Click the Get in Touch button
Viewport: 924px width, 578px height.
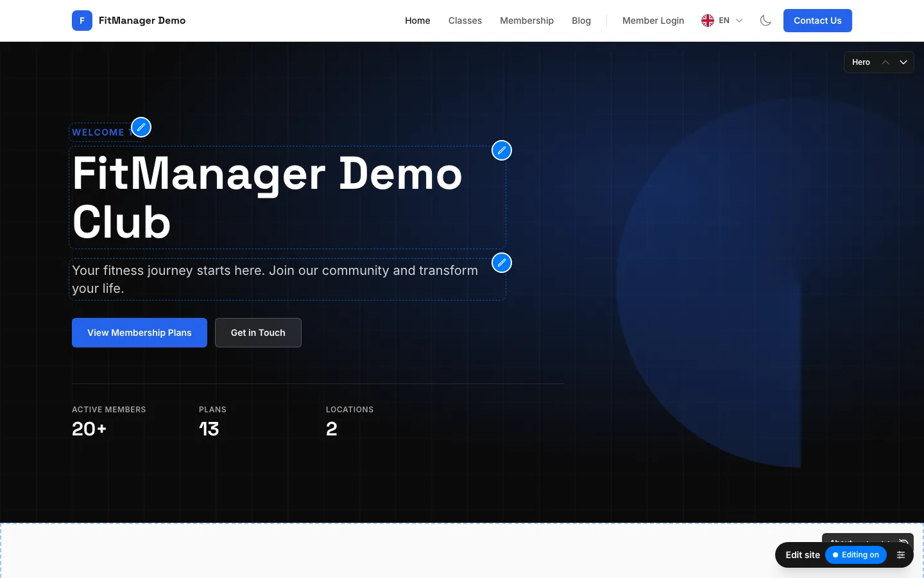coord(258,333)
